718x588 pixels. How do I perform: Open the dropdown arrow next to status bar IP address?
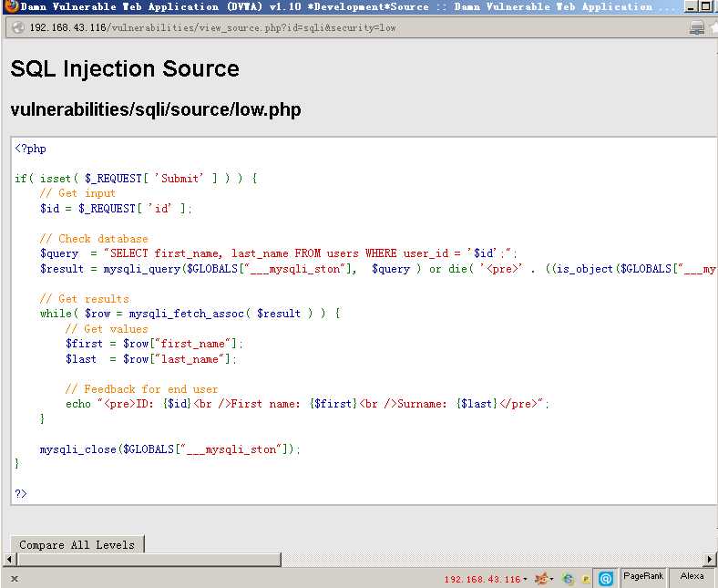(525, 579)
